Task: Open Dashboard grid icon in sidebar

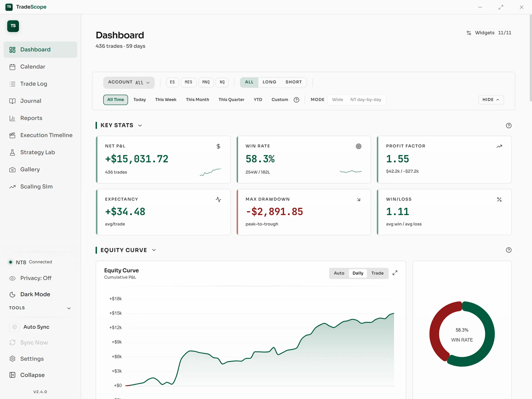Action: point(12,50)
